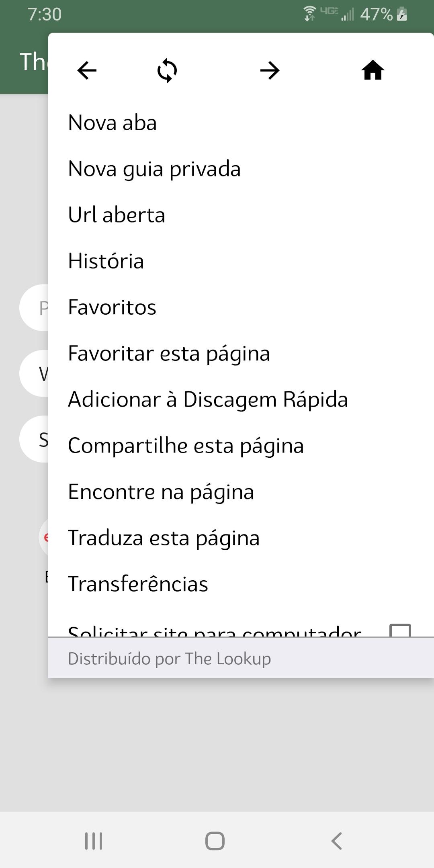Open História from the menu
Image resolution: width=434 pixels, height=868 pixels.
tap(106, 261)
